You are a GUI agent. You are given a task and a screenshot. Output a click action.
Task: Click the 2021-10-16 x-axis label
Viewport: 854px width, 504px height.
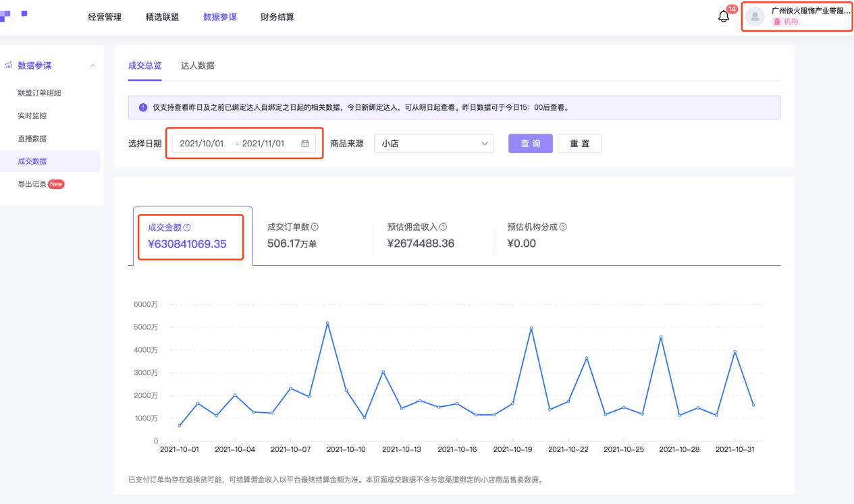(x=458, y=449)
